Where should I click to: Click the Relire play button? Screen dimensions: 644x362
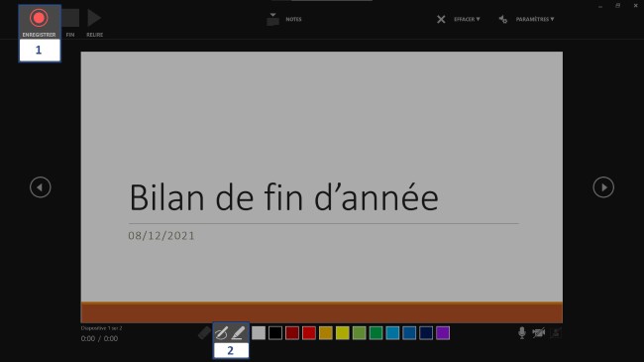pyautogui.click(x=94, y=23)
